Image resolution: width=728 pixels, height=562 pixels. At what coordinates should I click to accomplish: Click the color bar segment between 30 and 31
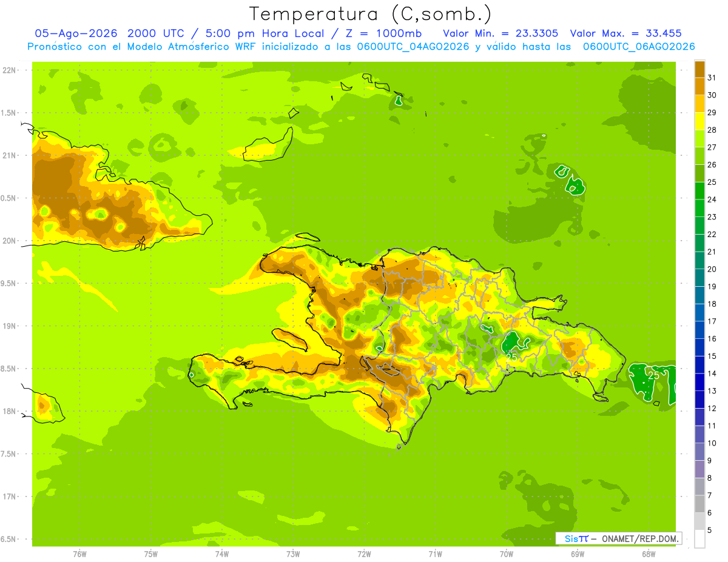point(699,87)
